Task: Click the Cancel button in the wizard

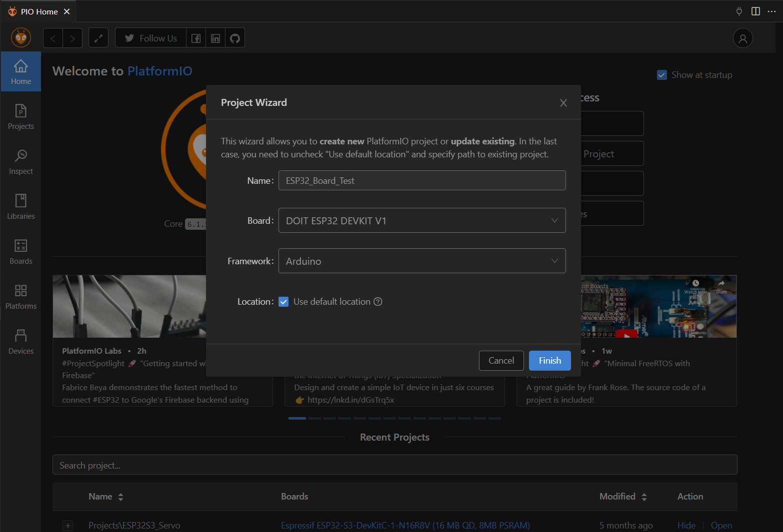Action: [501, 361]
